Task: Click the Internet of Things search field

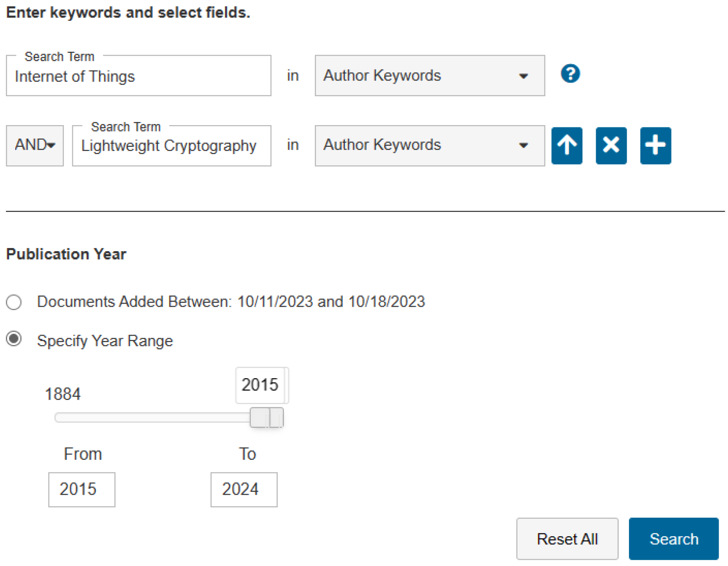Action: [x=138, y=76]
